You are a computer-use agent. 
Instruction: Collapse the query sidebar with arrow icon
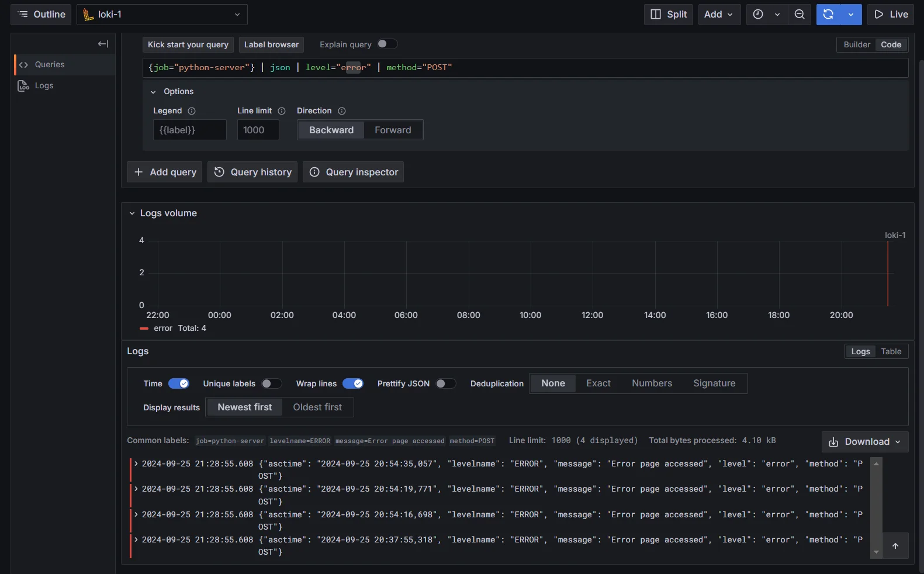[103, 44]
